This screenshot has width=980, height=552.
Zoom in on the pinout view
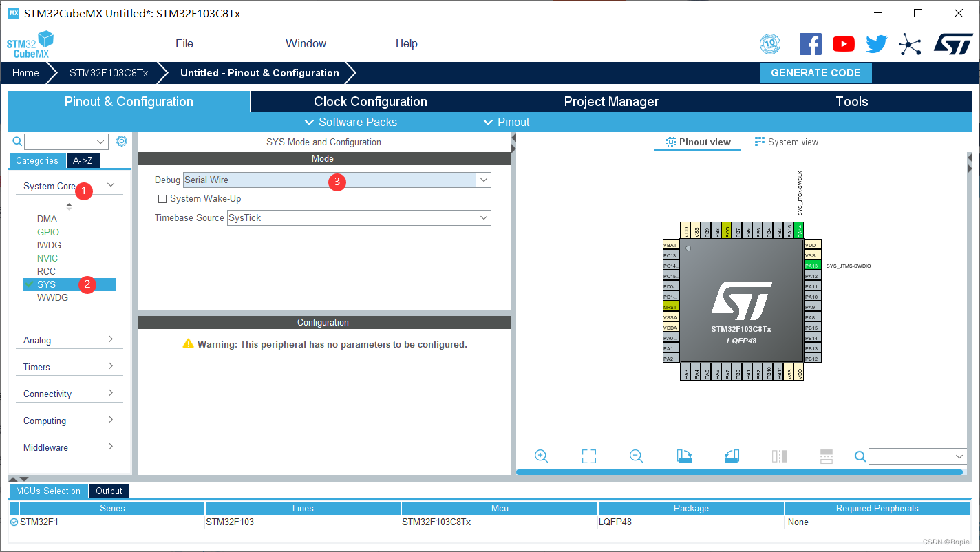(542, 456)
